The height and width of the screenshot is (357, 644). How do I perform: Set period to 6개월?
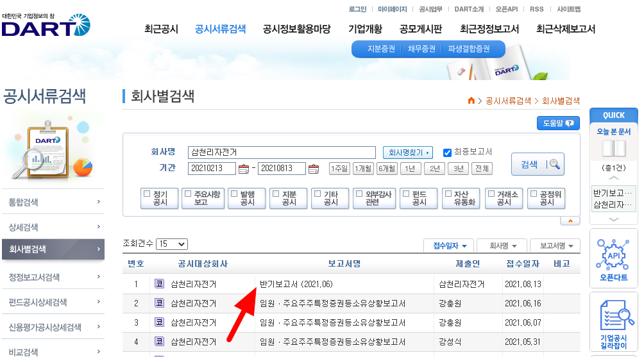(387, 169)
